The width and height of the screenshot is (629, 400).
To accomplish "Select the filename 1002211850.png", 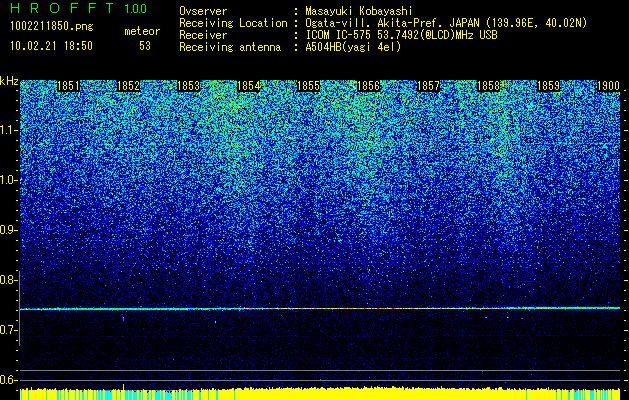I will [52, 26].
